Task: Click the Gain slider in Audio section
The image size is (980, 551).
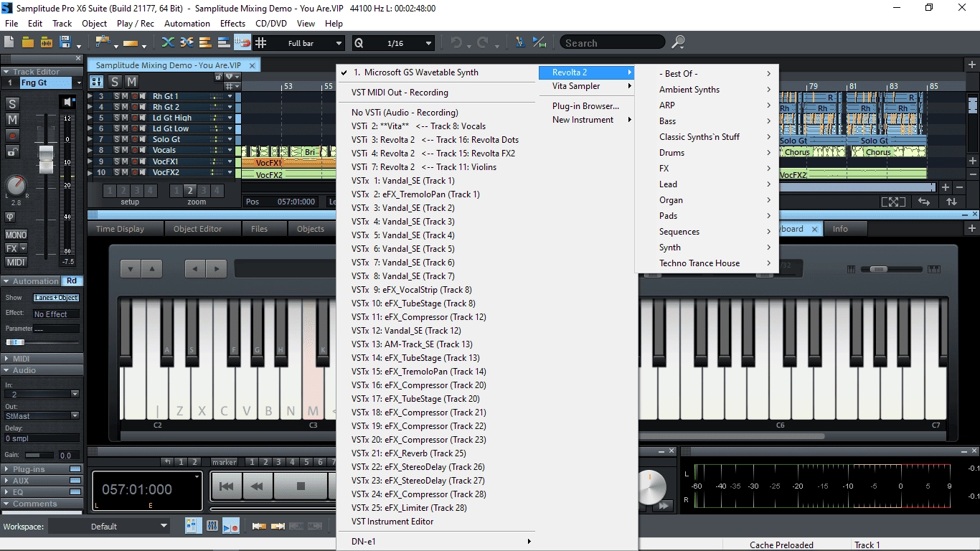Action: pos(39,455)
